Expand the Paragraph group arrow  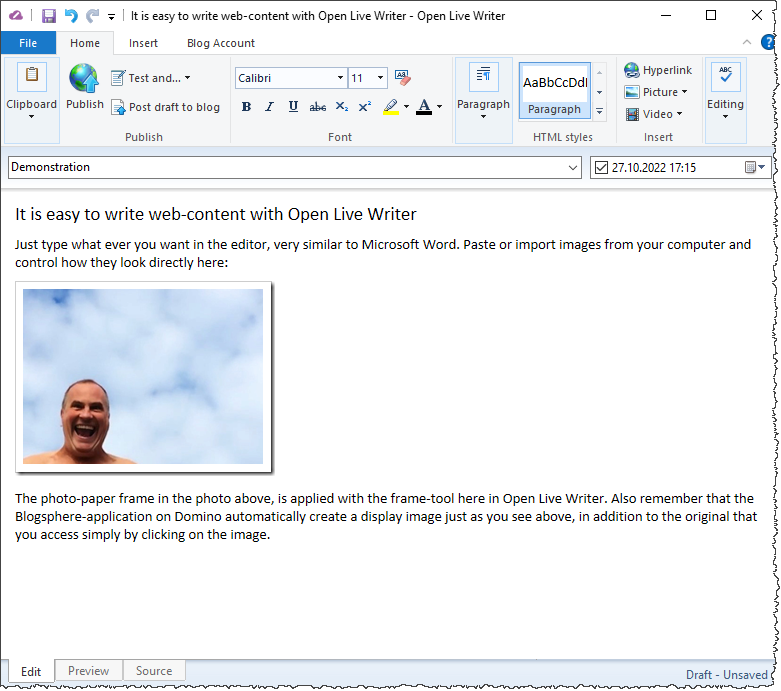point(483,117)
